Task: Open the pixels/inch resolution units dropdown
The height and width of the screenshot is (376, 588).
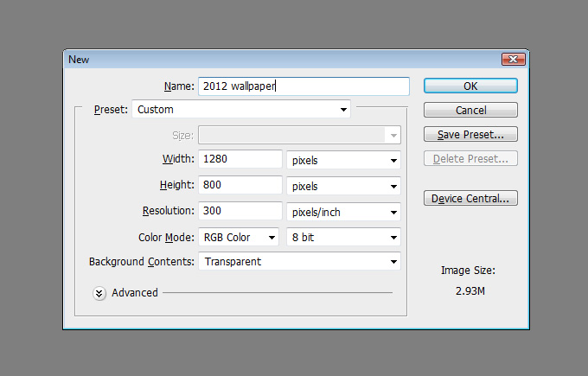Action: (343, 212)
